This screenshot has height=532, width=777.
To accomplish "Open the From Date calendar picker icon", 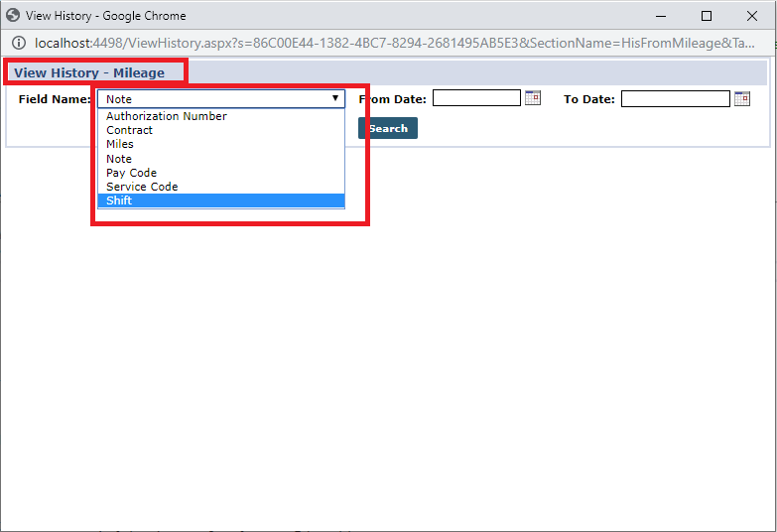I will 533,98.
